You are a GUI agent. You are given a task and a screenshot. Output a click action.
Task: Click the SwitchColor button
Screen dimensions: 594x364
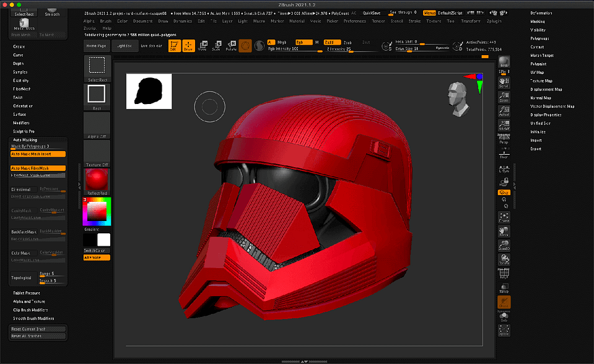point(97,251)
